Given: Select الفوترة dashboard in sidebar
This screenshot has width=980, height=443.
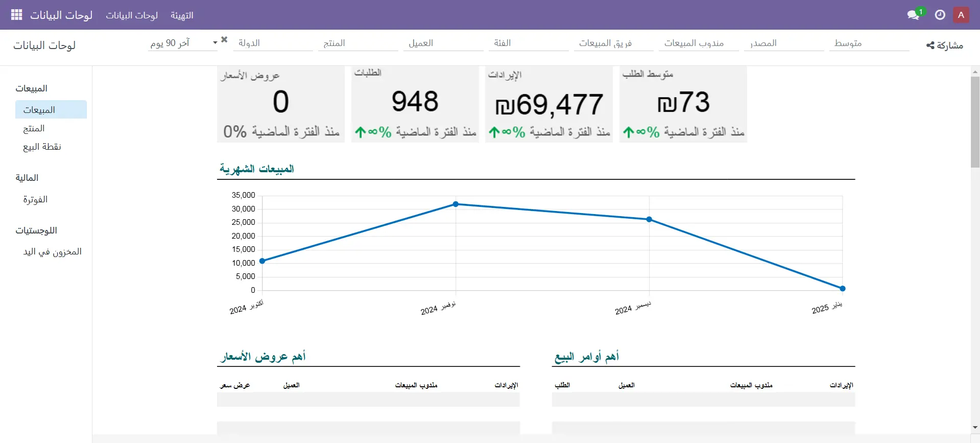Looking at the screenshot, I should pos(35,200).
